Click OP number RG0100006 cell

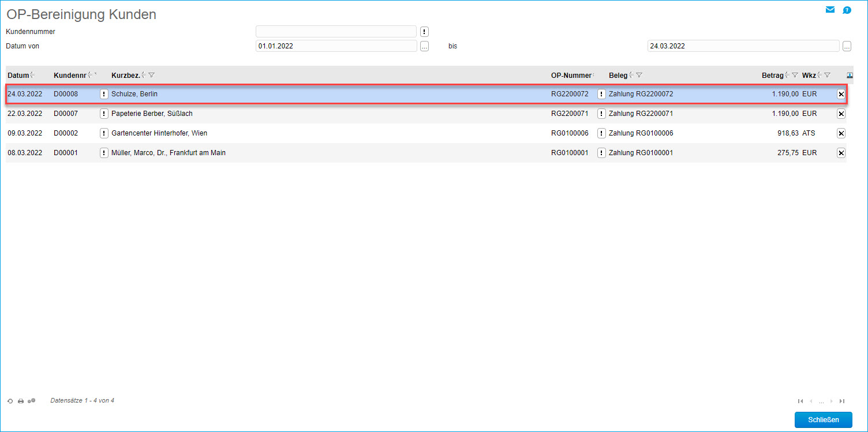click(x=570, y=133)
